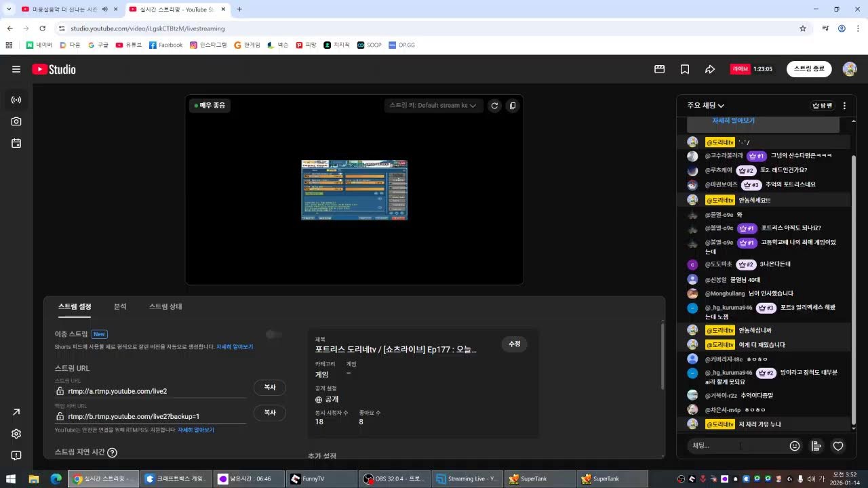The height and width of the screenshot is (488, 868).
Task: Open the emoji picker in chat box
Action: click(795, 446)
